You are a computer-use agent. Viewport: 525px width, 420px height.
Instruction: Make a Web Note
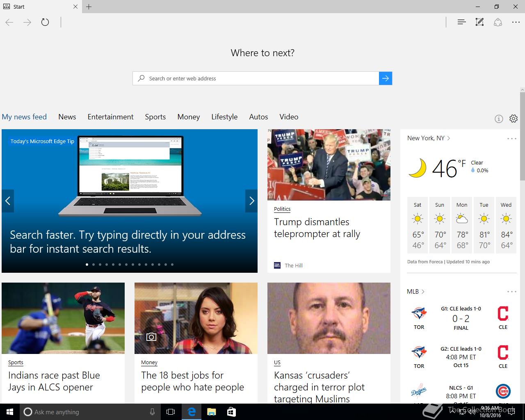479,22
